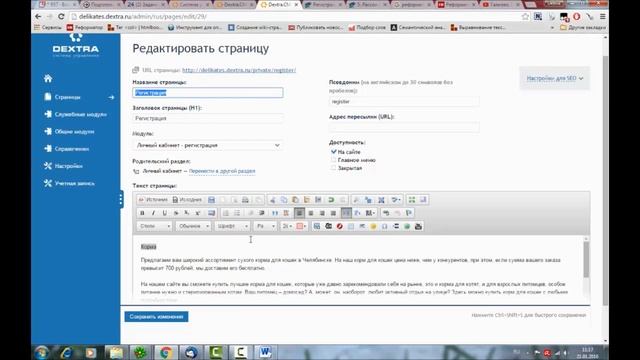Open Microsoft Word from the taskbar
640x360 pixels.
click(x=265, y=352)
